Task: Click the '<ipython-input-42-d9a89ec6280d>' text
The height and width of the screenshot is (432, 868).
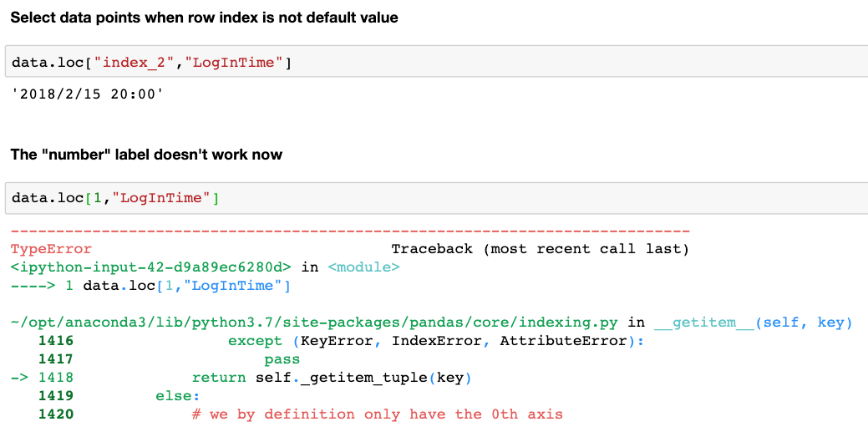Action: tap(151, 267)
